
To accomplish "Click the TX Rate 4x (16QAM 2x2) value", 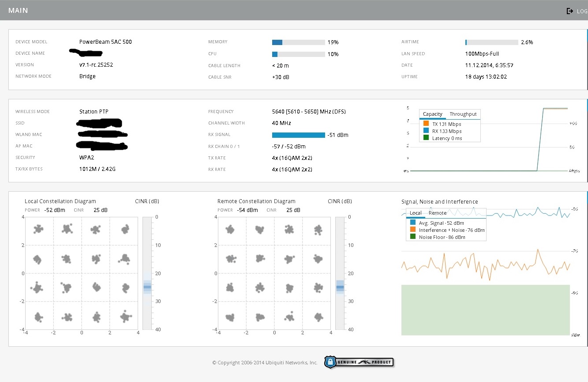I will [x=292, y=158].
